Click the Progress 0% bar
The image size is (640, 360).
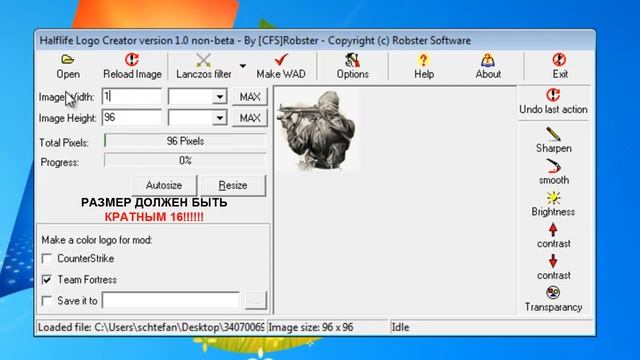(185, 160)
